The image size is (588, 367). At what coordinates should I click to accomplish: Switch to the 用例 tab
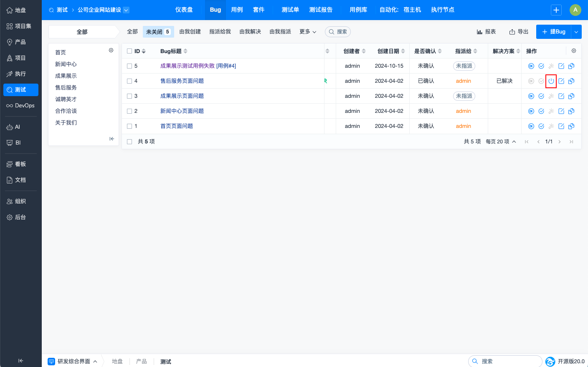coord(237,10)
